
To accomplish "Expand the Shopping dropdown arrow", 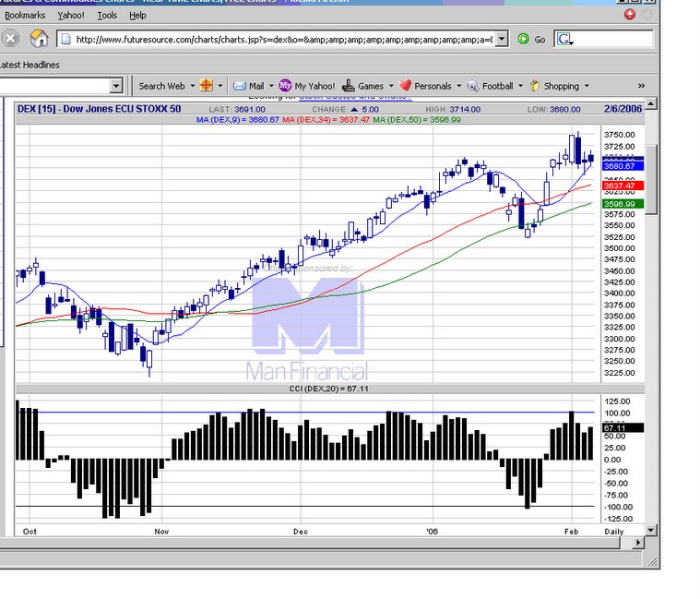I will (x=587, y=86).
